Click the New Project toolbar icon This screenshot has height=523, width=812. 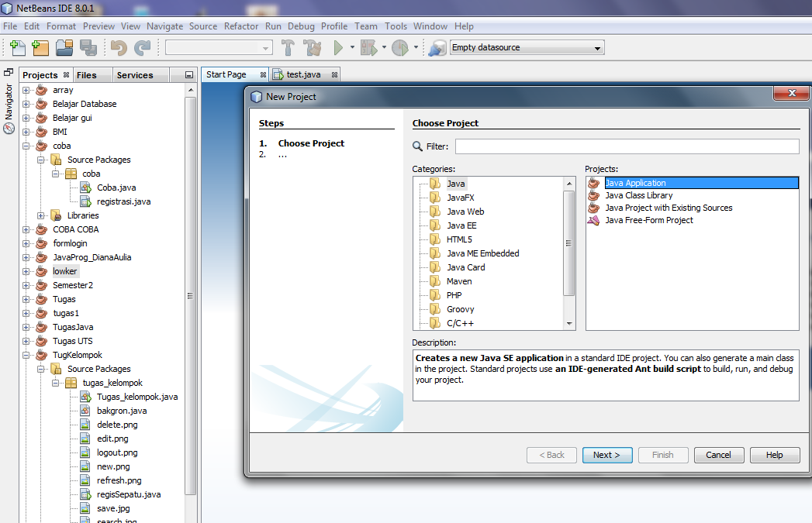click(x=40, y=47)
